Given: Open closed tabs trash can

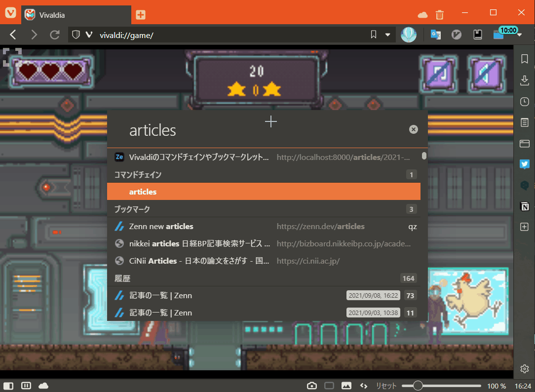Looking at the screenshot, I should click(439, 15).
